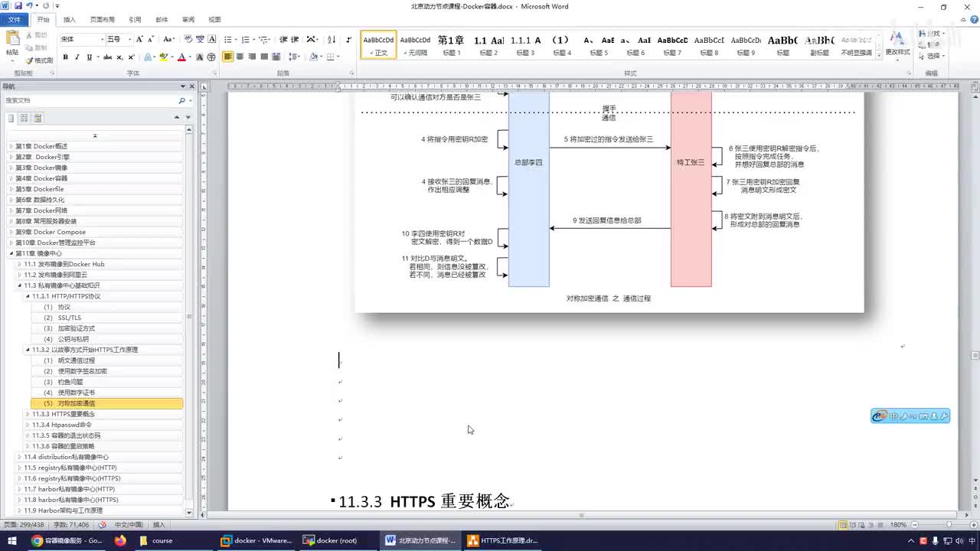Switch navigation pane to search results view
Image resolution: width=980 pixels, height=551 pixels.
pyautogui.click(x=38, y=118)
